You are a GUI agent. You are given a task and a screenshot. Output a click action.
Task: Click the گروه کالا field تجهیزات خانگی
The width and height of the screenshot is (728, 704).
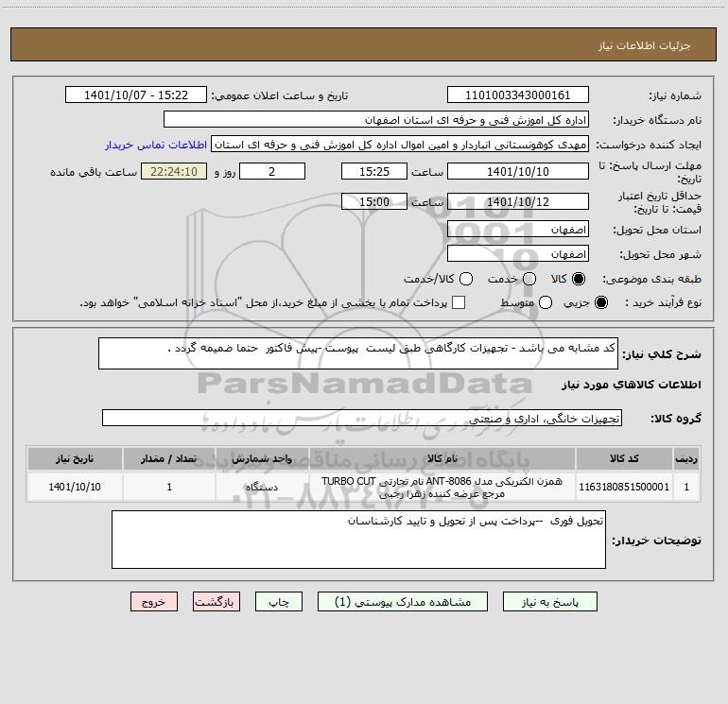(362, 418)
